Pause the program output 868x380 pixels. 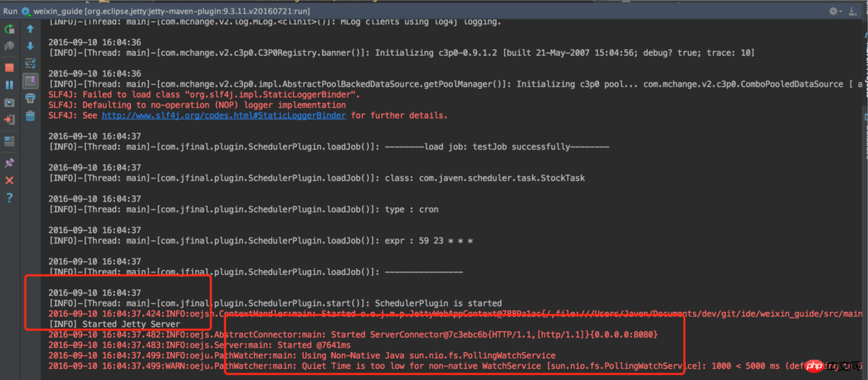[9, 85]
